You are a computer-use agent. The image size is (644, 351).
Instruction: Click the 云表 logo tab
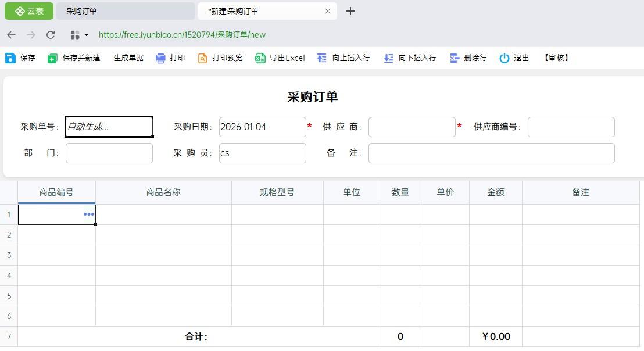click(x=29, y=11)
